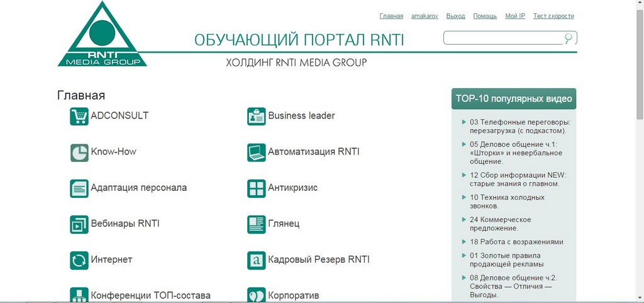Click the Главная page heading
This screenshot has height=303, width=644.
pyautogui.click(x=81, y=95)
